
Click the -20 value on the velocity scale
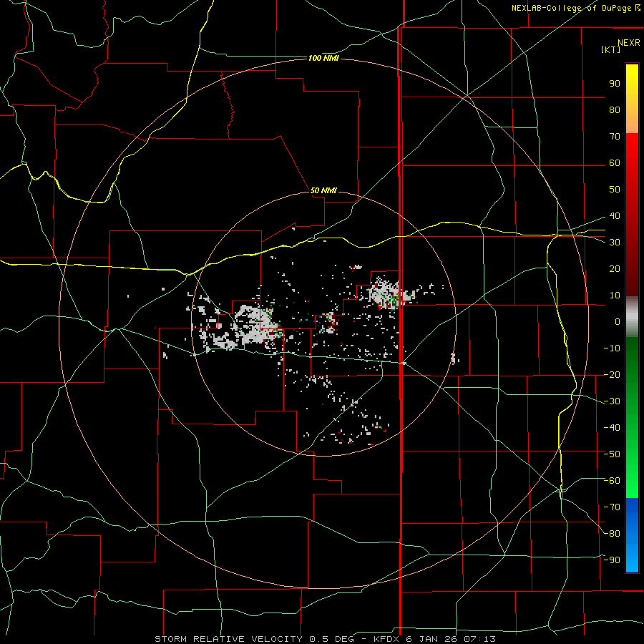click(612, 374)
